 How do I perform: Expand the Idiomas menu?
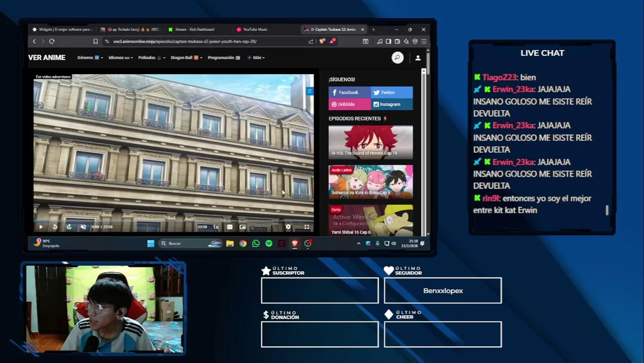coord(120,57)
